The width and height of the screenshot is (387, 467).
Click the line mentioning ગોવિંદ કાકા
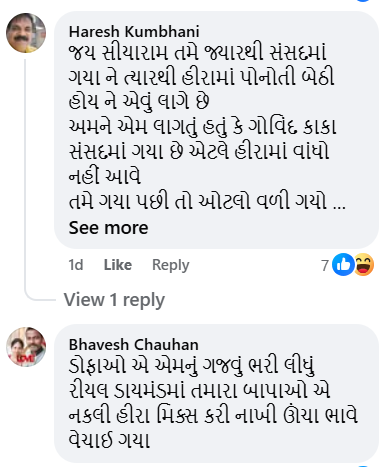(x=203, y=127)
